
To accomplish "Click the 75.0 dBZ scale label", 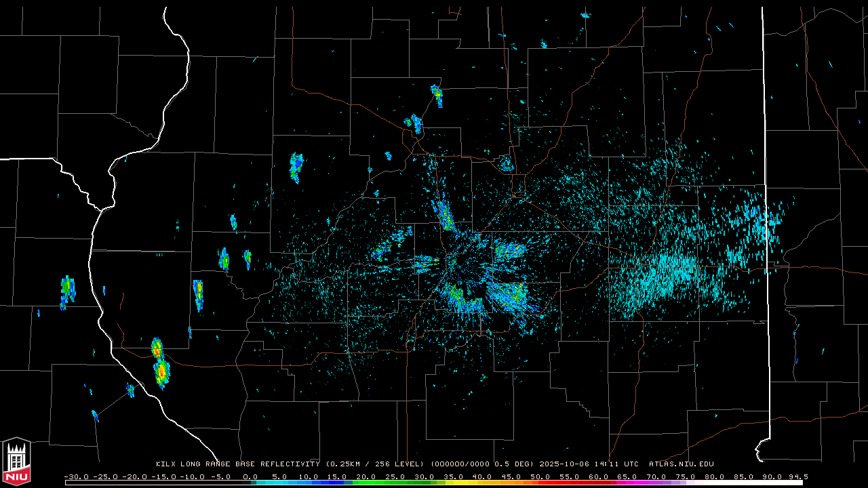I will (685, 476).
